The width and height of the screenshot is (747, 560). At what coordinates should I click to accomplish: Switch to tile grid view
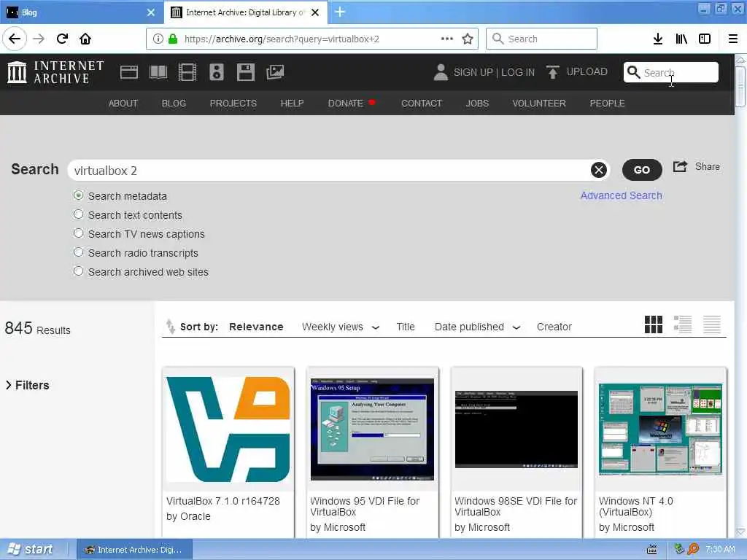pyautogui.click(x=653, y=324)
